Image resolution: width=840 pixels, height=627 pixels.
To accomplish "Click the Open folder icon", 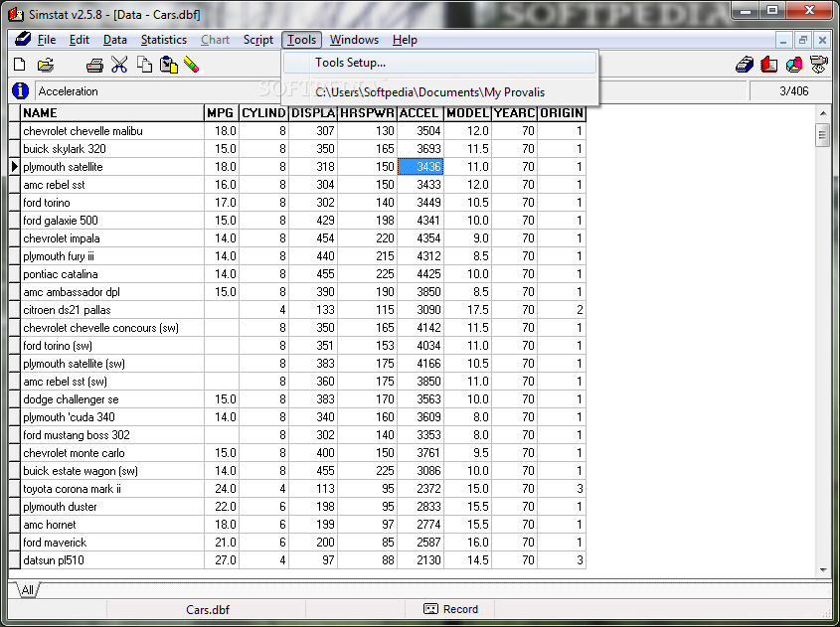I will (x=46, y=65).
